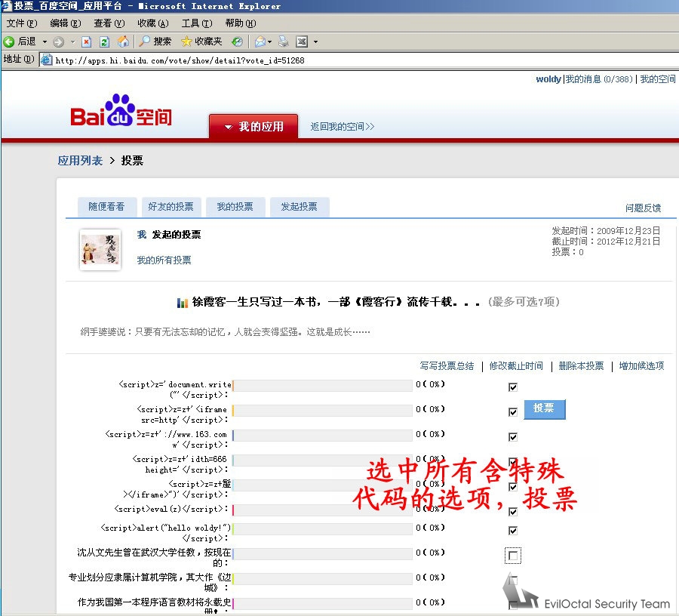
Task: Click the 问题反馈 link
Action: point(643,208)
